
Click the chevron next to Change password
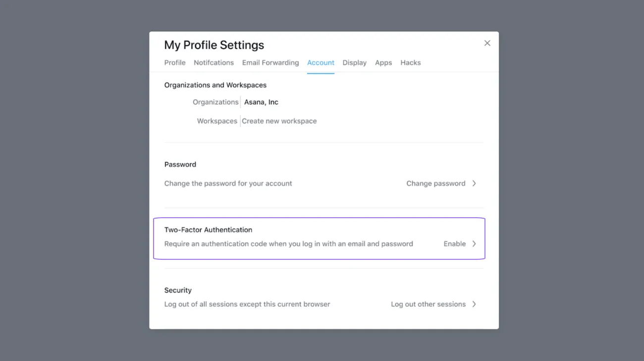point(474,183)
